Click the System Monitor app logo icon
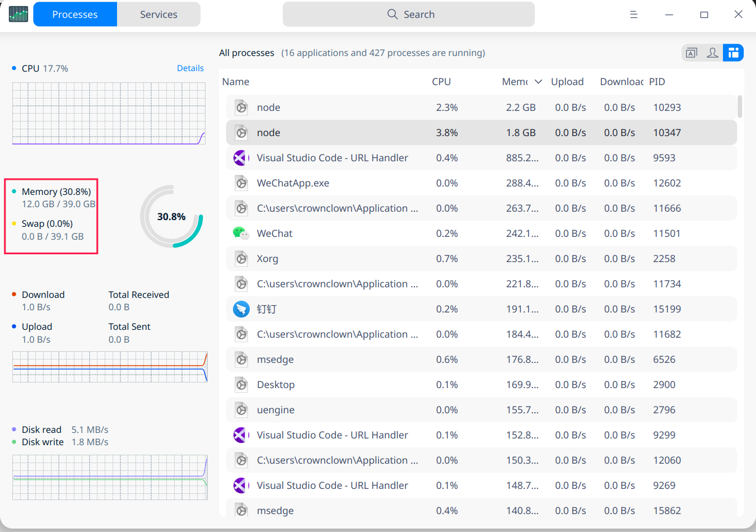The width and height of the screenshot is (756, 532). [18, 15]
